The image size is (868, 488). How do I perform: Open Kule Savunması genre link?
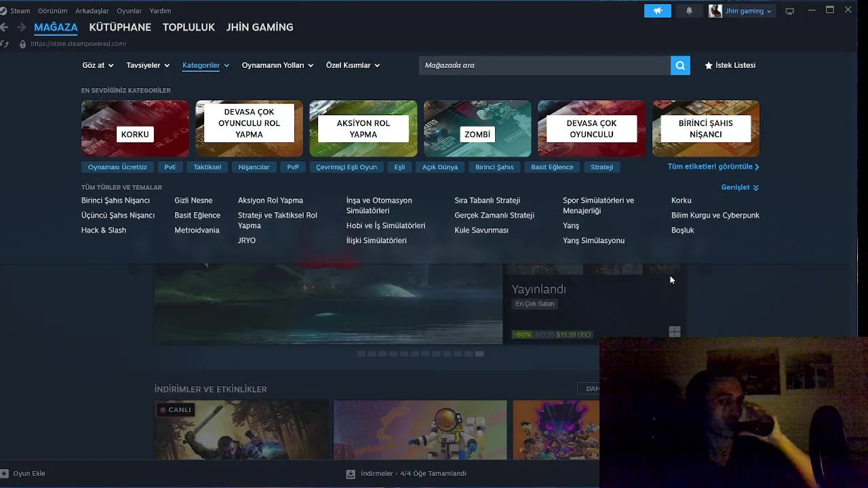coord(481,230)
